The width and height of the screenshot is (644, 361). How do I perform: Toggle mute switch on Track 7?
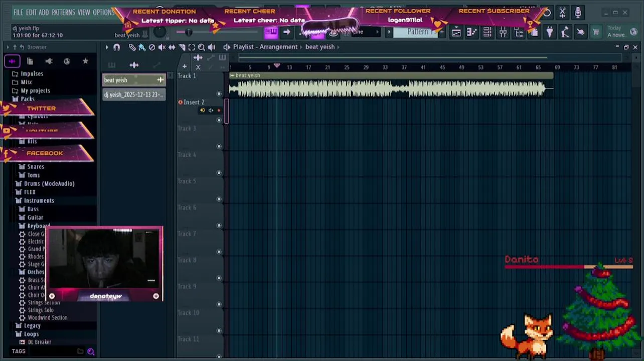219,252
